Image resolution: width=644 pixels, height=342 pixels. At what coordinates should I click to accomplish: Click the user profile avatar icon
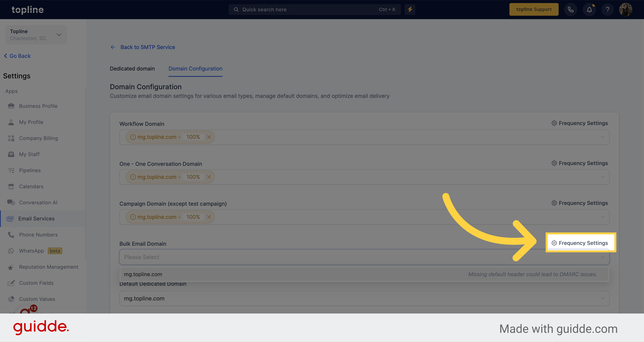626,9
